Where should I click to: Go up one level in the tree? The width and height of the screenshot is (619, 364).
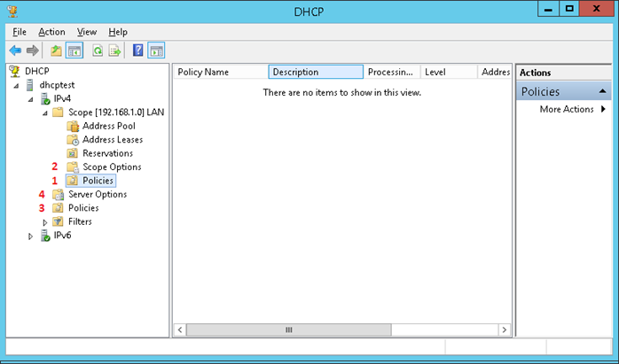click(56, 50)
